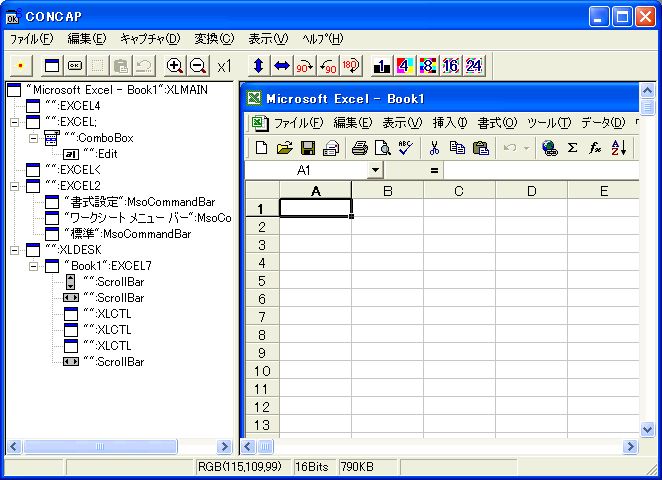Click Excel AutoSum sigma icon
Image resolution: width=662 pixels, height=480 pixels.
click(572, 148)
